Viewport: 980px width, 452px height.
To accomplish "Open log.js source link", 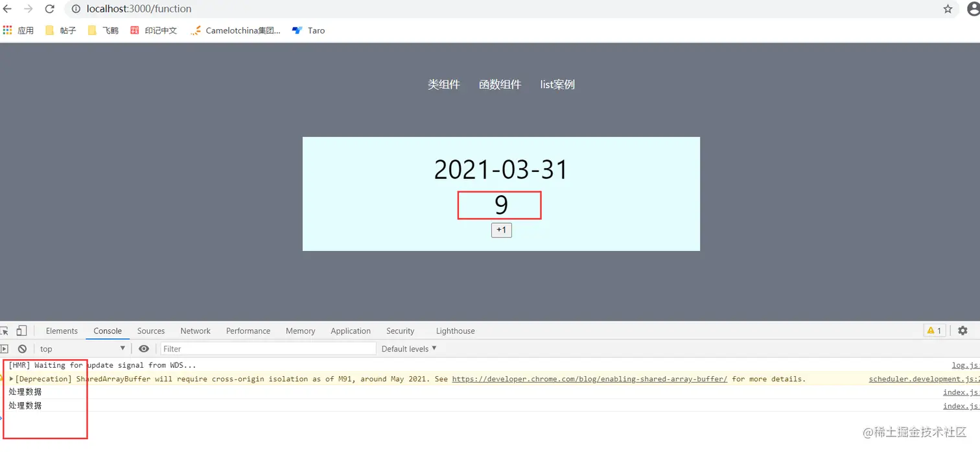I will pyautogui.click(x=965, y=365).
